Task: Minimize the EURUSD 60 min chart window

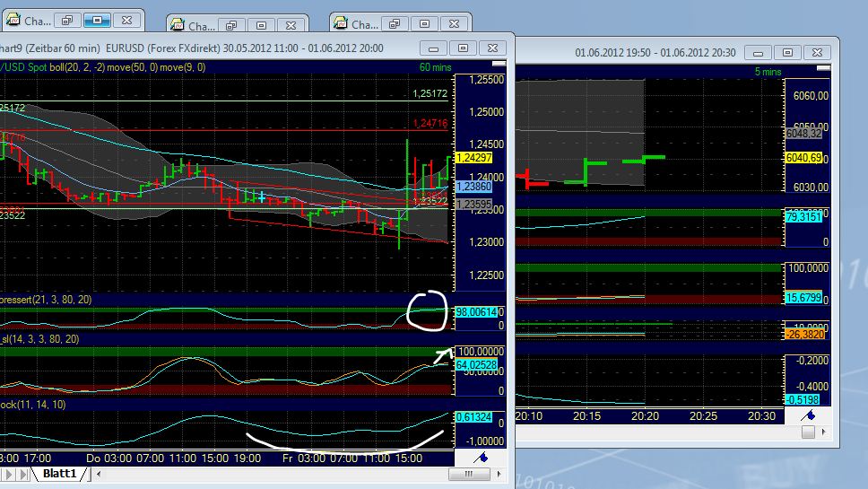Action: click(x=433, y=48)
